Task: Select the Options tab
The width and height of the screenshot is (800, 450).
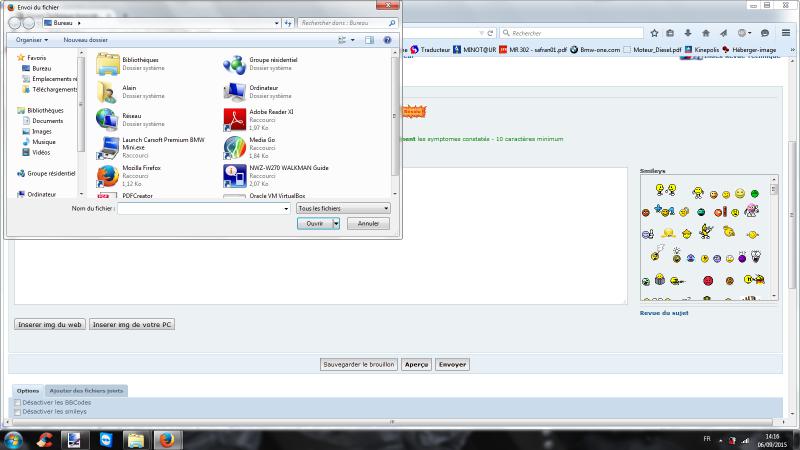Action: (28, 390)
